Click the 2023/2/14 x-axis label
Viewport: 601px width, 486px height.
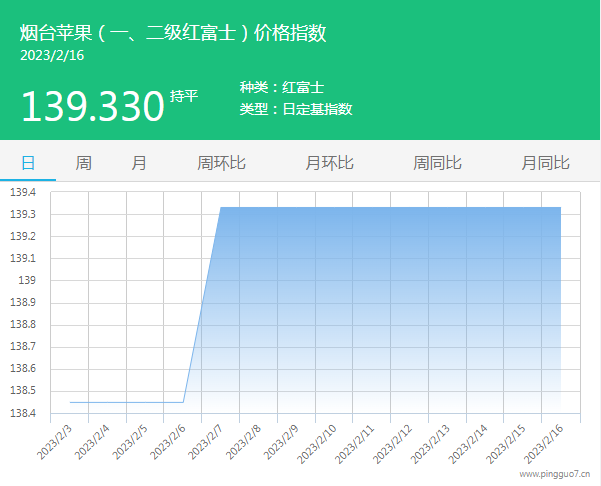(468, 444)
